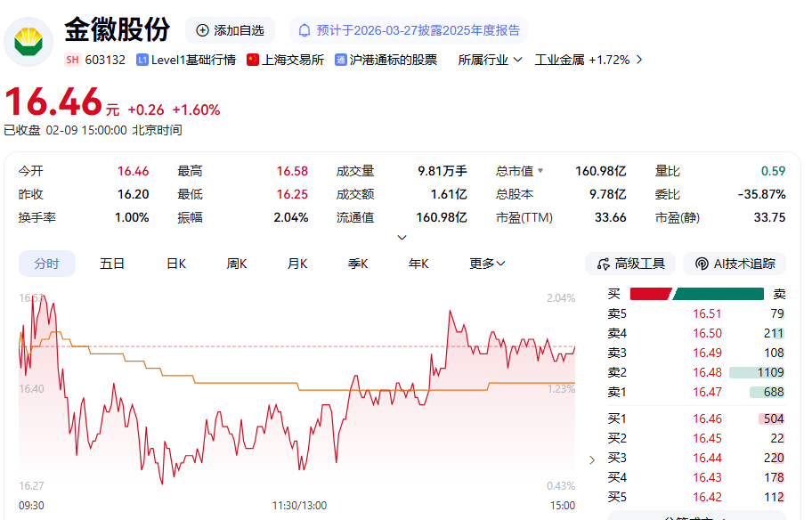Click the Level1基础行情 badge icon

142,61
